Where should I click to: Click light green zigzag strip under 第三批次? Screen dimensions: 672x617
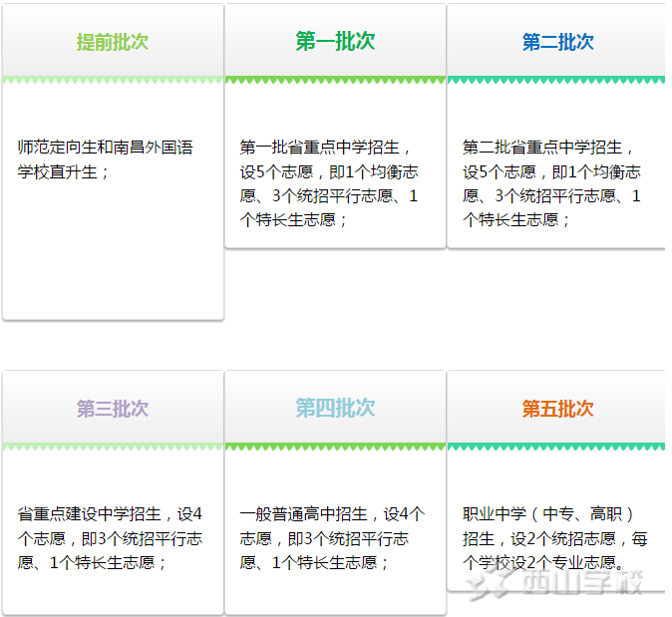pos(113,448)
